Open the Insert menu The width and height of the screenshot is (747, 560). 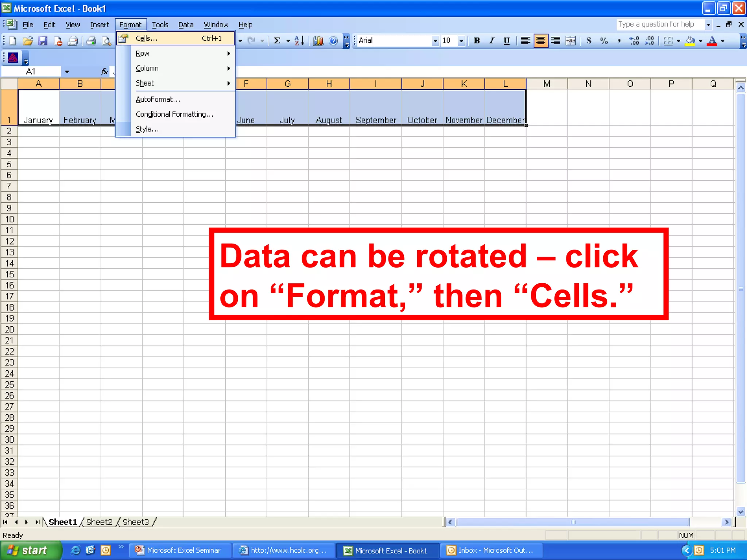(x=100, y=25)
